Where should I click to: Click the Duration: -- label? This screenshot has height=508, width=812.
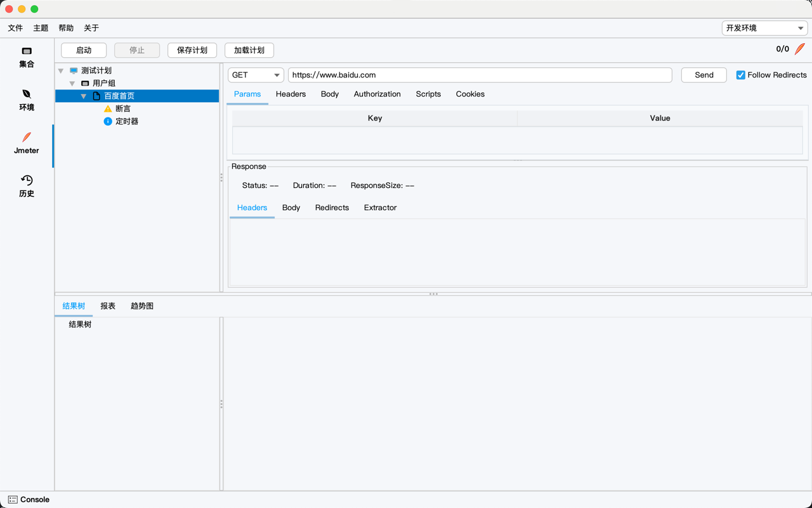pos(315,185)
